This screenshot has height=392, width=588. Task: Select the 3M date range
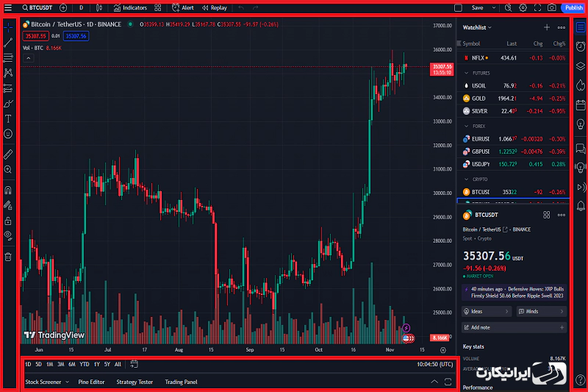point(61,364)
